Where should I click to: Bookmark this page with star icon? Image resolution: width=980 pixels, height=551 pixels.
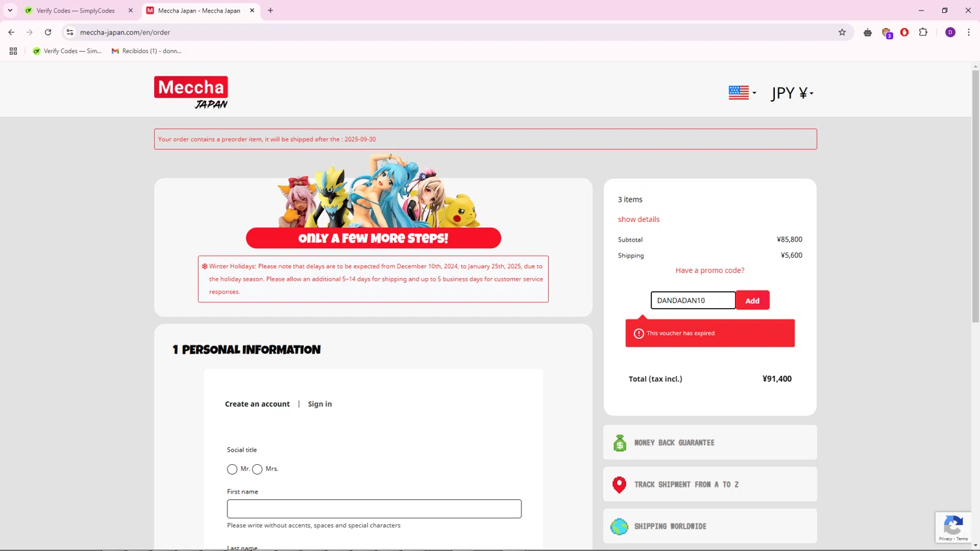coord(842,32)
